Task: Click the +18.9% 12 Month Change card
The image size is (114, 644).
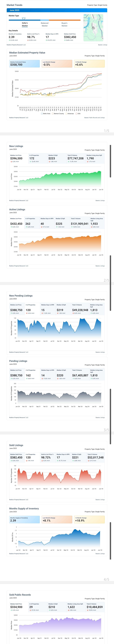Action: (x=89, y=519)
